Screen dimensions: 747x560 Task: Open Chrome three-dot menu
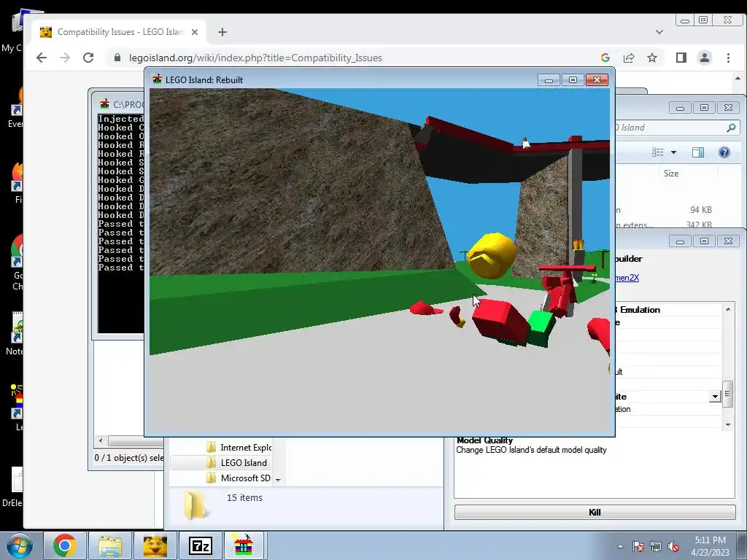click(728, 58)
